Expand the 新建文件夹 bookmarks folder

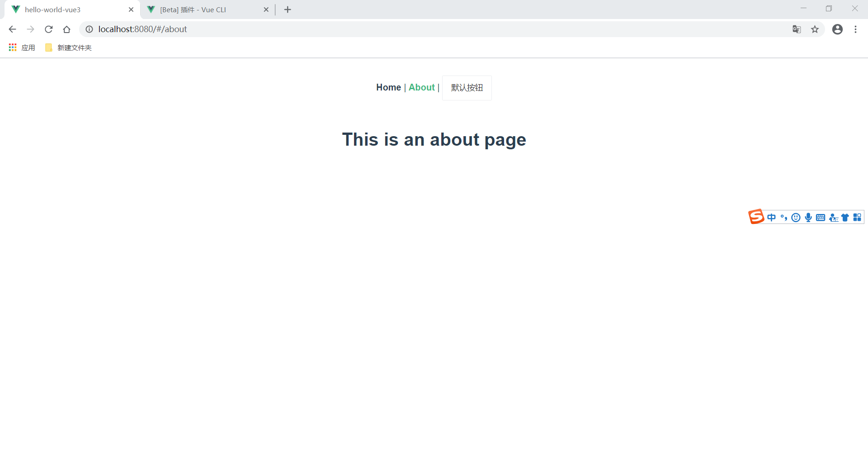pyautogui.click(x=68, y=47)
